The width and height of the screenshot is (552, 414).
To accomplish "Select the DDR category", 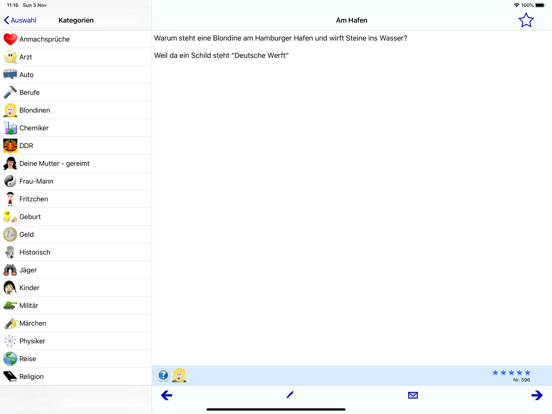I will click(x=76, y=145).
